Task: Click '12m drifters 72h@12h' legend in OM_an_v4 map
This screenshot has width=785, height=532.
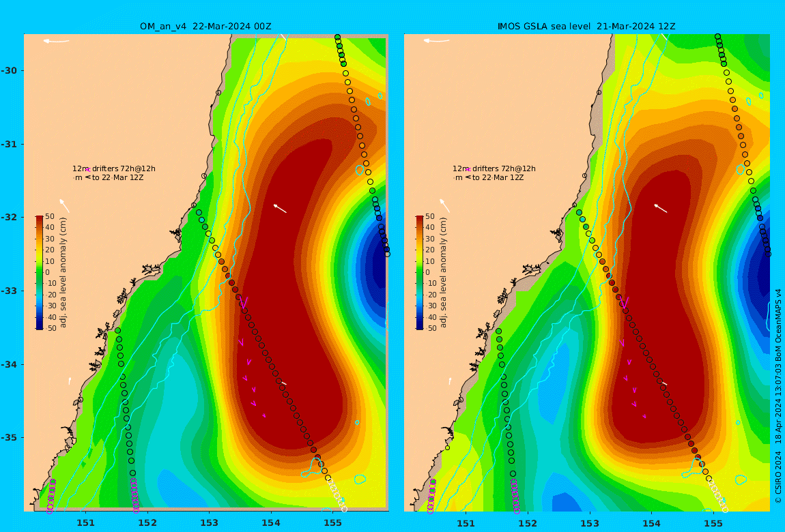Action: [114, 169]
